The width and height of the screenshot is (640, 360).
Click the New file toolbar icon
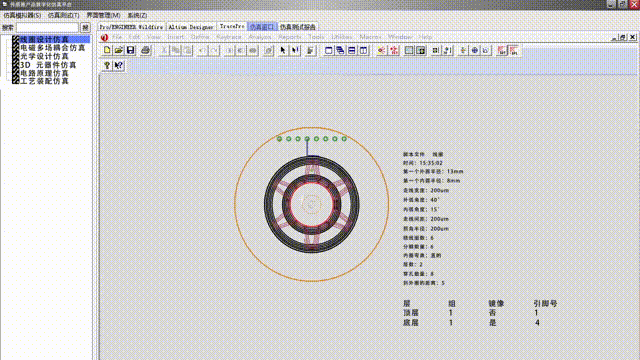107,50
